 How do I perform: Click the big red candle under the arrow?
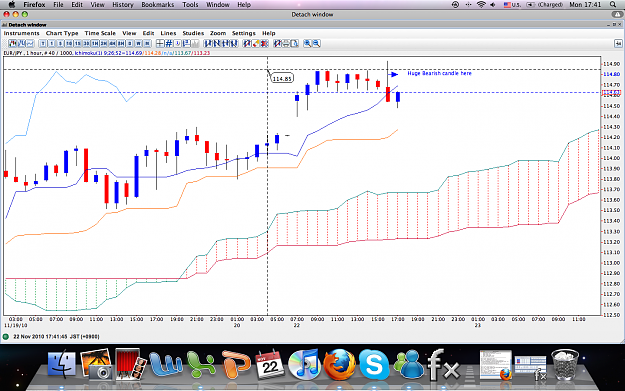388,94
